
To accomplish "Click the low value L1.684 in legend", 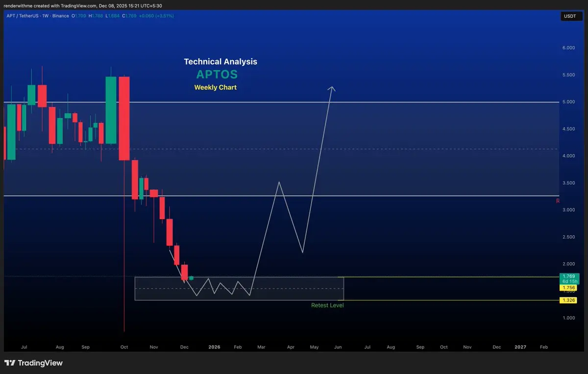I will tap(114, 16).
